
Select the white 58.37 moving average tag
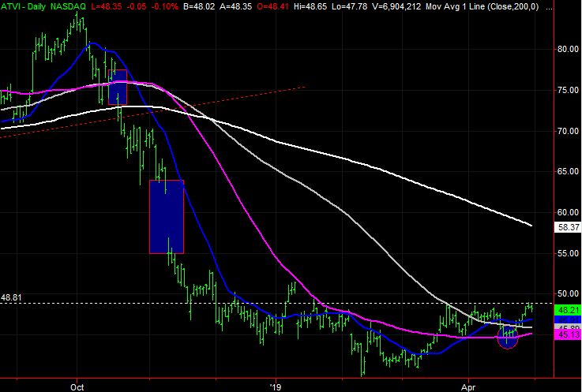pos(568,227)
